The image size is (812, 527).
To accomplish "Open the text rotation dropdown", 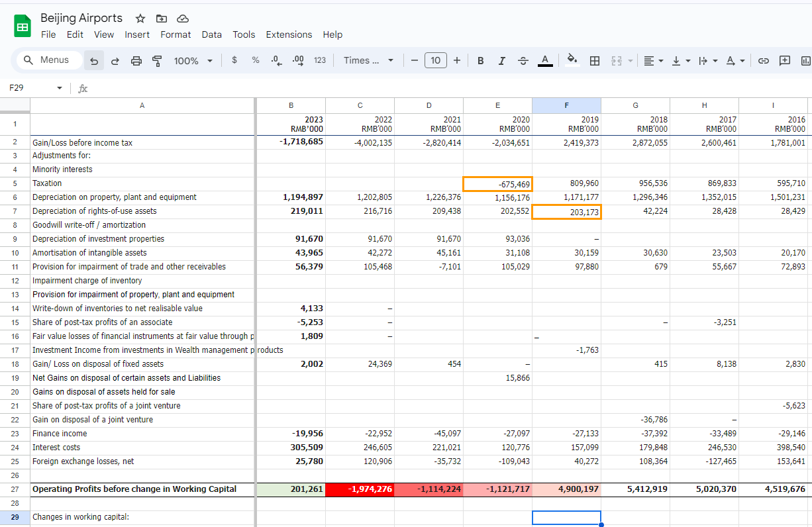I will point(735,60).
